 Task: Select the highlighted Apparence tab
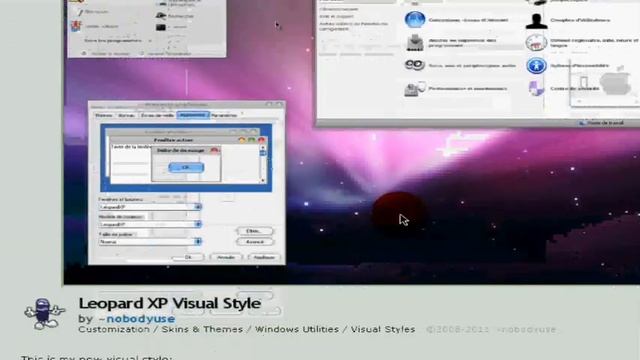[193, 115]
